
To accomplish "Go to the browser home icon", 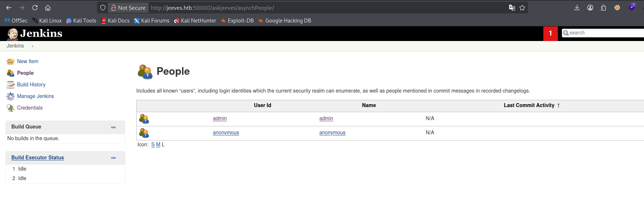I will [48, 8].
